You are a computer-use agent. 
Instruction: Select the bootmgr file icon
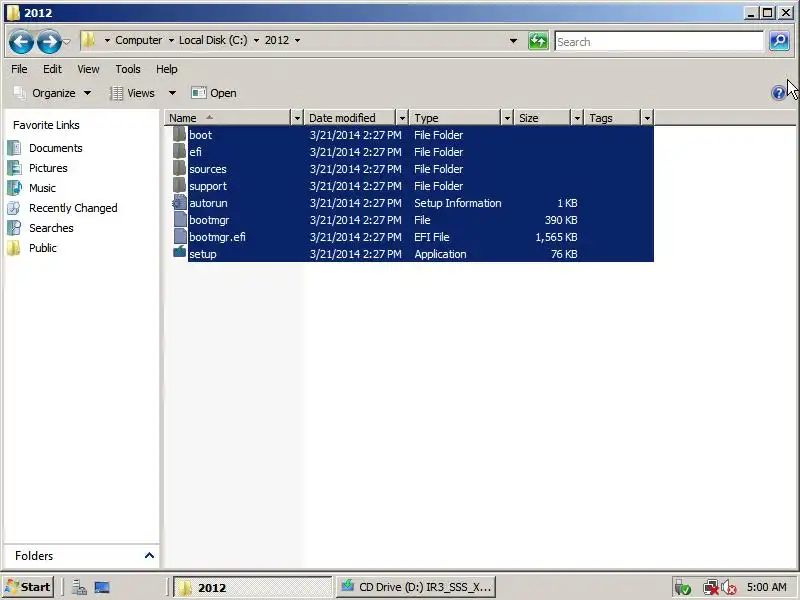pos(180,219)
